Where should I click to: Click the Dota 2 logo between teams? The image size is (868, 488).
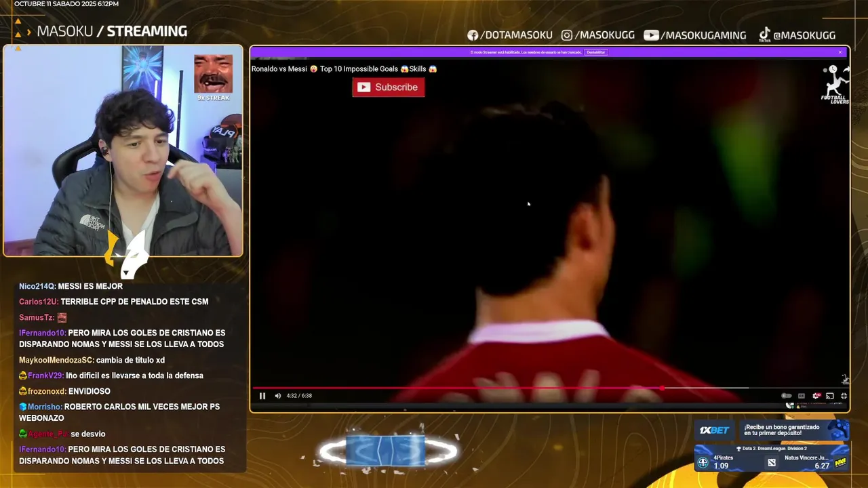coord(772,462)
